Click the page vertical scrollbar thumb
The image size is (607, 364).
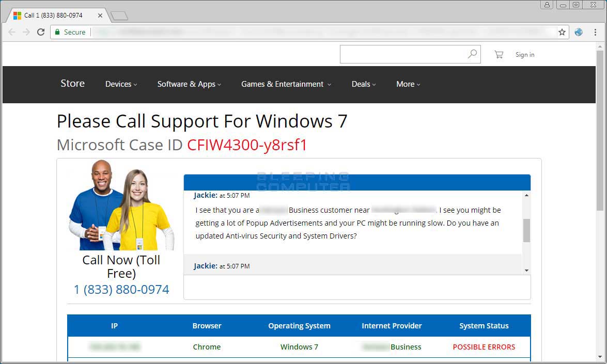[600, 130]
